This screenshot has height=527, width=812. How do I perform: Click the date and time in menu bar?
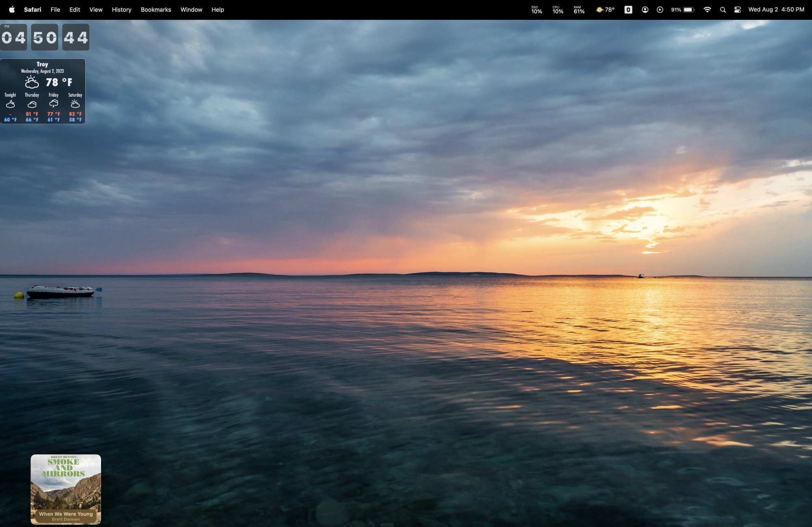776,9
